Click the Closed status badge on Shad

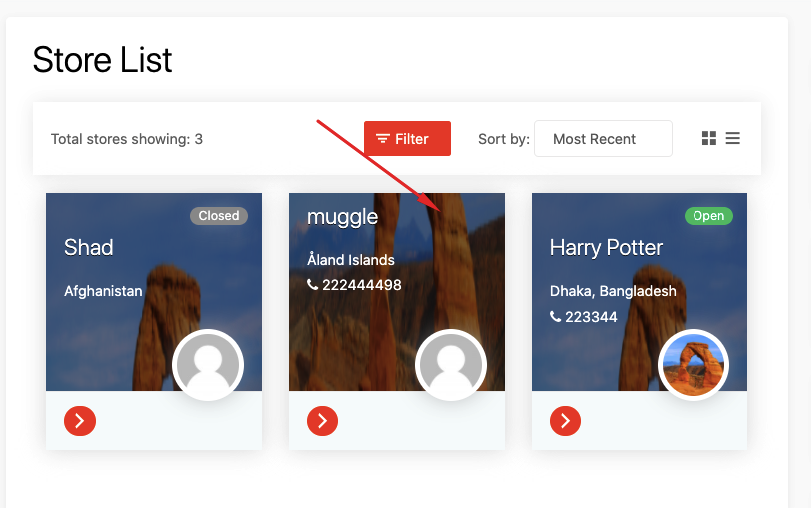click(219, 216)
